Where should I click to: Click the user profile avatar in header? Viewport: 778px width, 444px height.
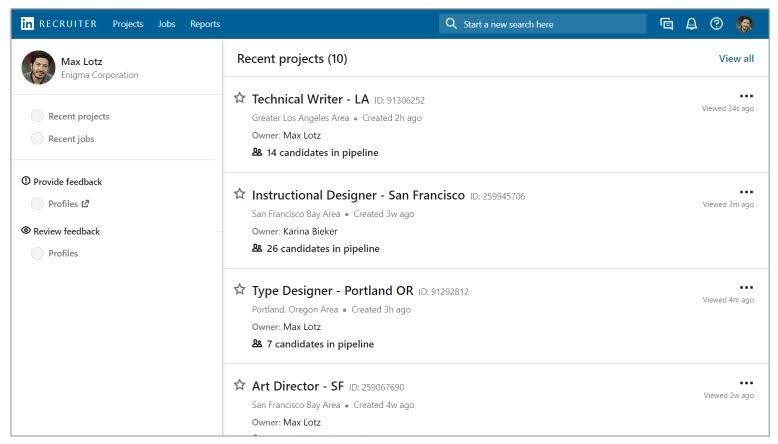click(x=745, y=24)
